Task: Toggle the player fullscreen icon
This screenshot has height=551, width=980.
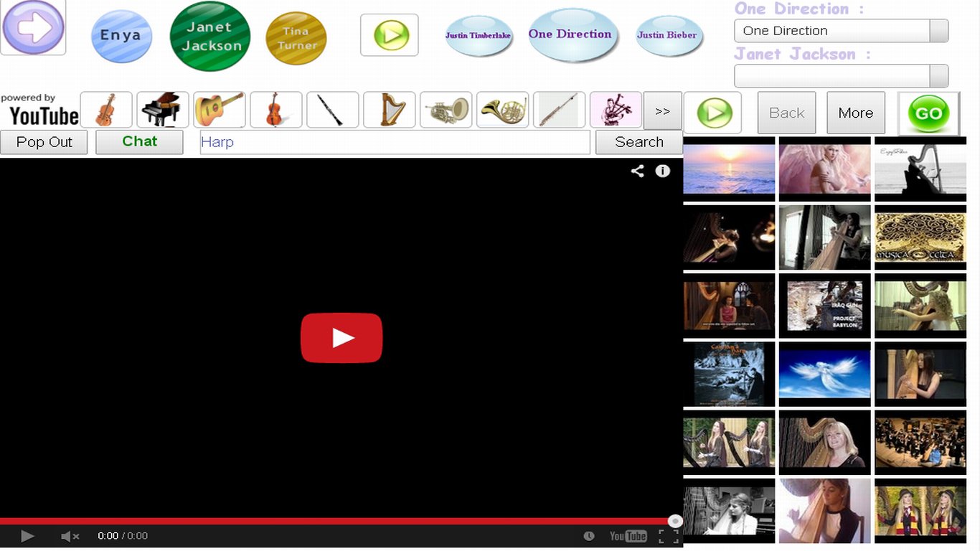Action: [669, 536]
